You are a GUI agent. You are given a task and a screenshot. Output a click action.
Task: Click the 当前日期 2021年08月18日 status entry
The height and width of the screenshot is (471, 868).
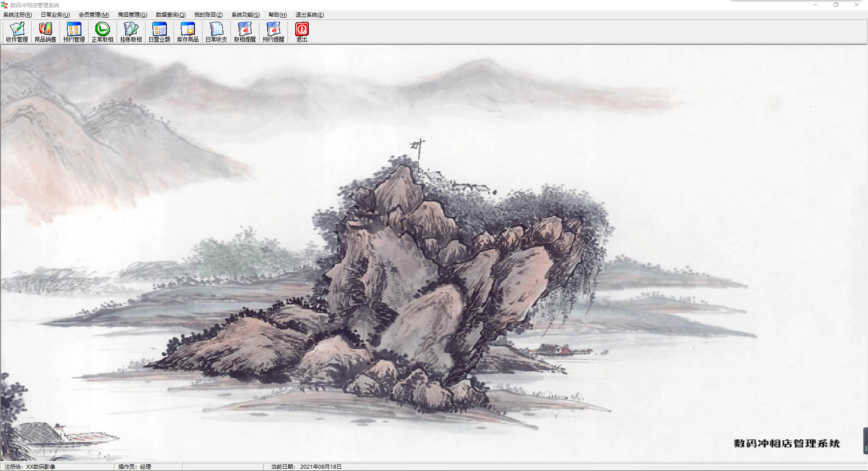pos(307,466)
